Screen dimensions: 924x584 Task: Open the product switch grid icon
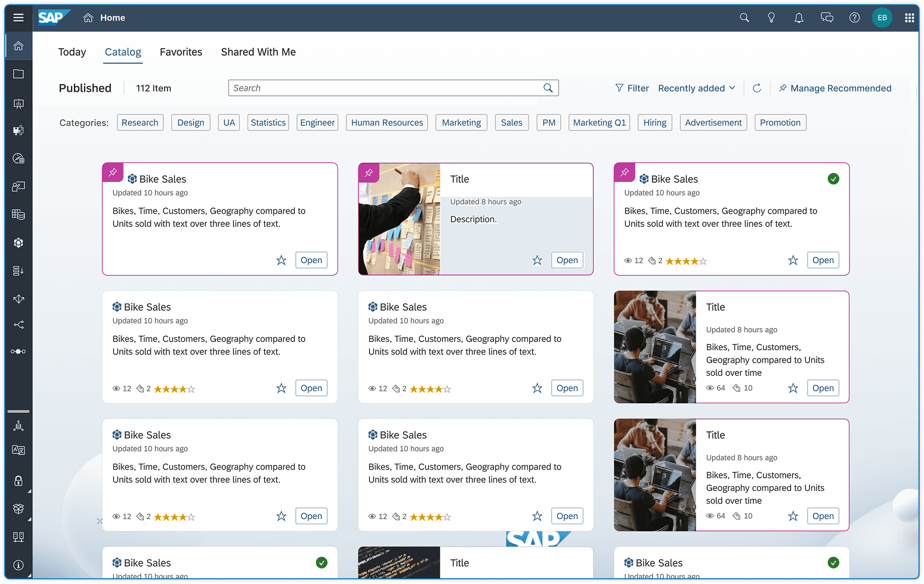click(x=909, y=18)
